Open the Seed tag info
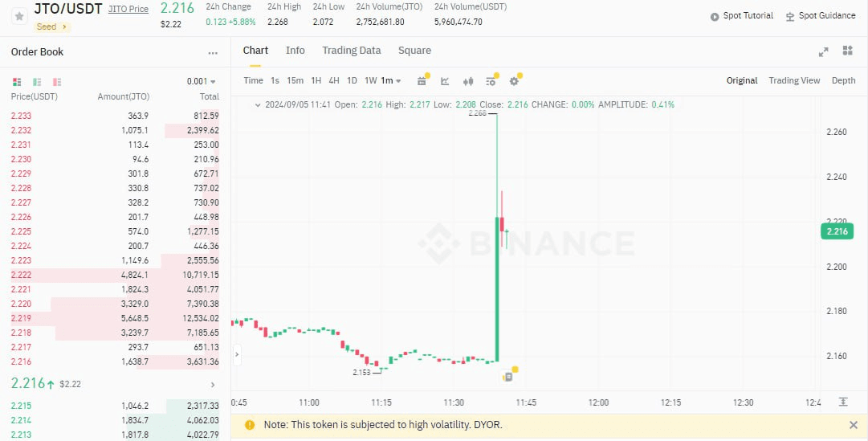 coord(52,27)
